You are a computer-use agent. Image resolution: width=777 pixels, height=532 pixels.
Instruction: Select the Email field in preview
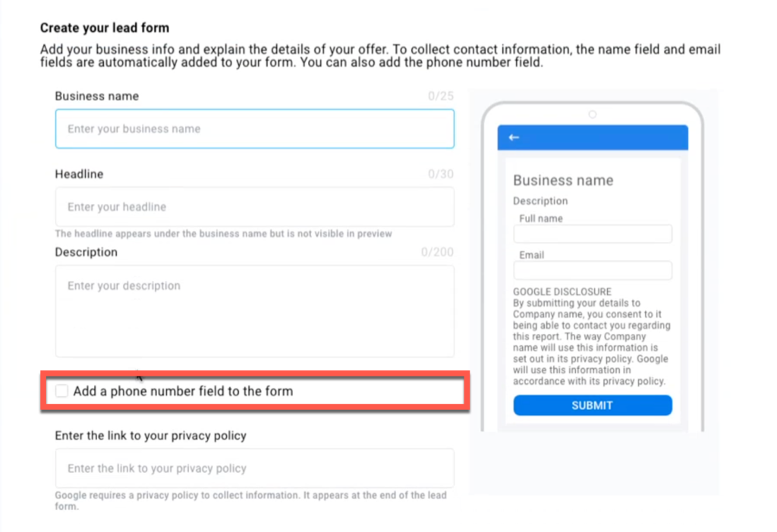(x=593, y=270)
